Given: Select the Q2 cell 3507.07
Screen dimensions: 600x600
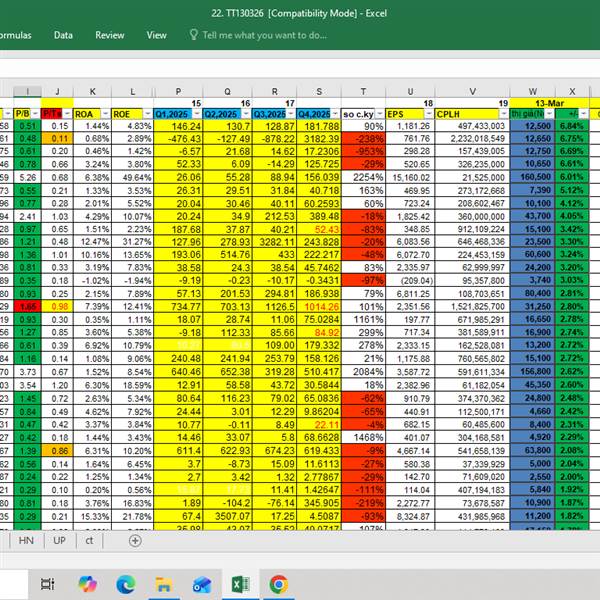Looking at the screenshot, I should tap(227, 516).
